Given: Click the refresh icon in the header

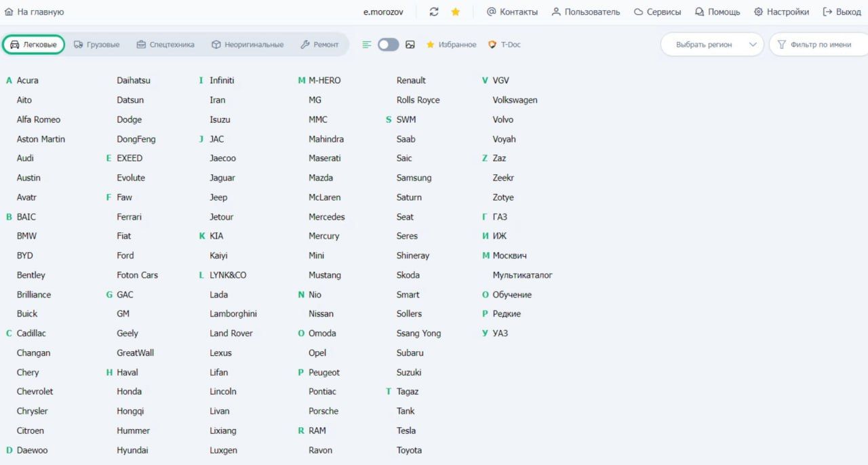Looking at the screenshot, I should 434,12.
